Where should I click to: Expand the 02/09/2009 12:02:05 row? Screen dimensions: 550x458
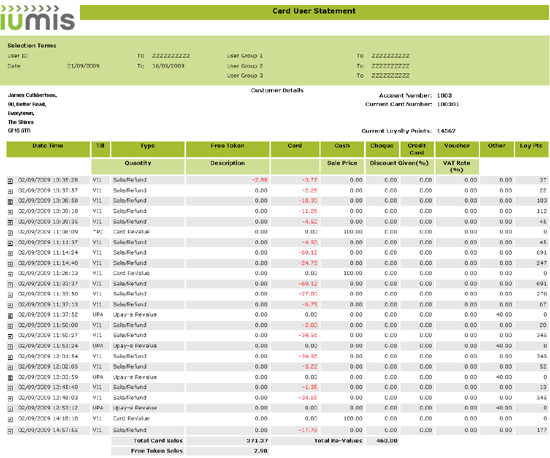click(x=11, y=368)
